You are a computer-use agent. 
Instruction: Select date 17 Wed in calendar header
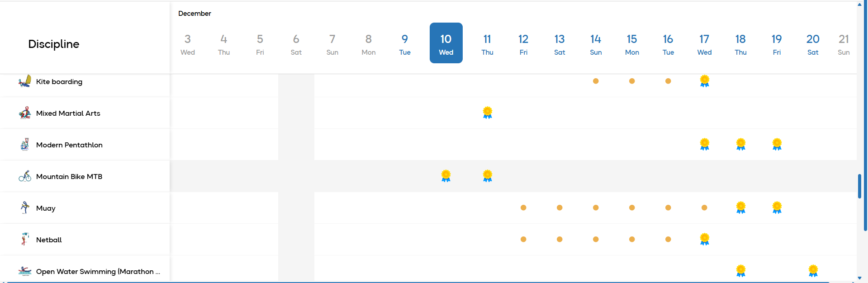(x=704, y=44)
